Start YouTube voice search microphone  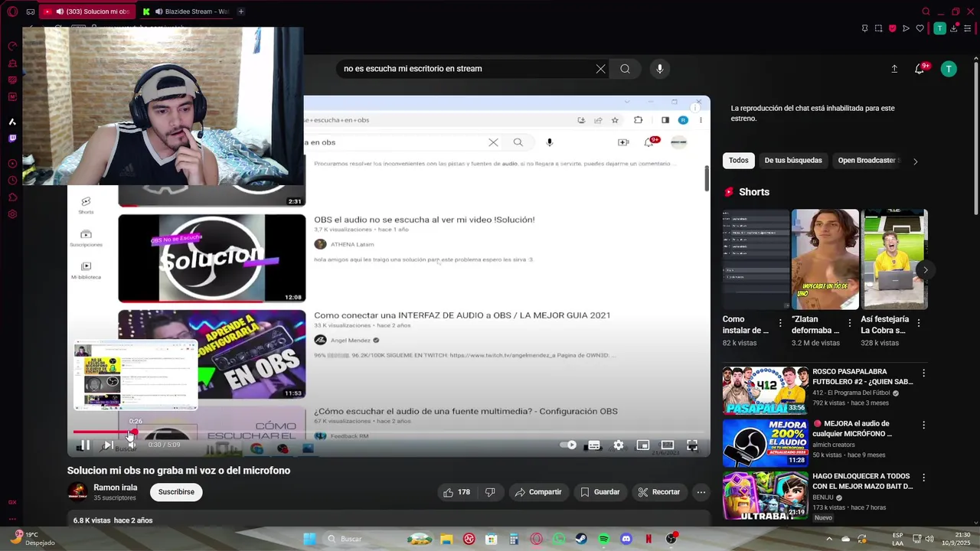660,69
